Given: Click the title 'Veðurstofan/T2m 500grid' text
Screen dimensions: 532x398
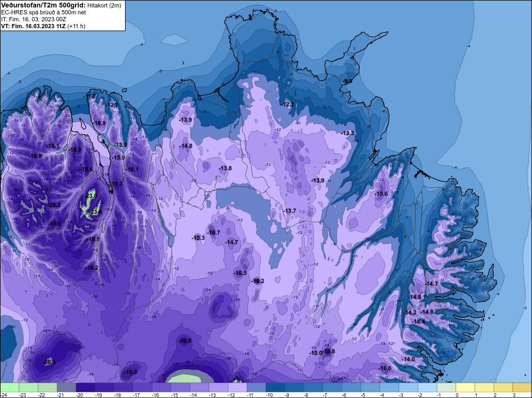Looking at the screenshot, I should tap(42, 5).
